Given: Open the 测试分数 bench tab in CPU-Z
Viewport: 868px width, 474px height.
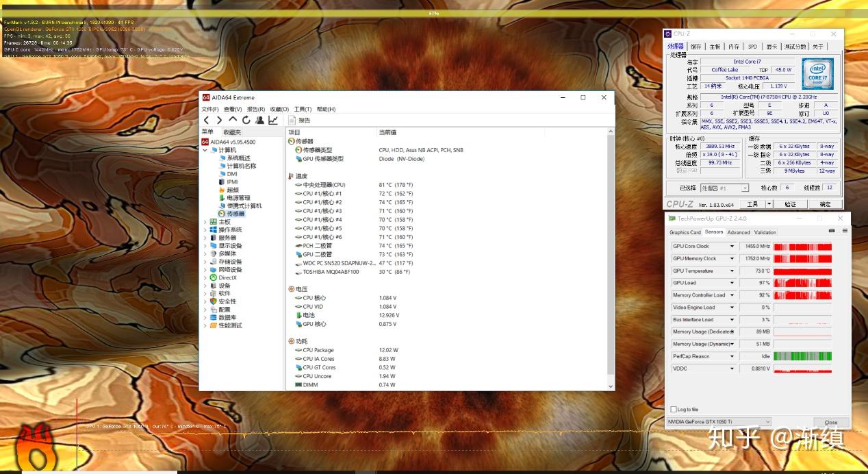Looking at the screenshot, I should click(x=795, y=47).
